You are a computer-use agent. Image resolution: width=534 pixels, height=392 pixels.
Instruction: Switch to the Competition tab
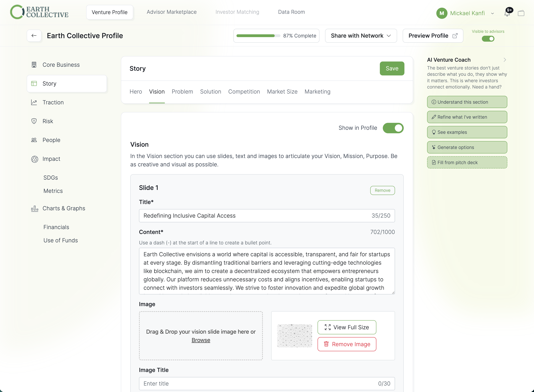(244, 92)
